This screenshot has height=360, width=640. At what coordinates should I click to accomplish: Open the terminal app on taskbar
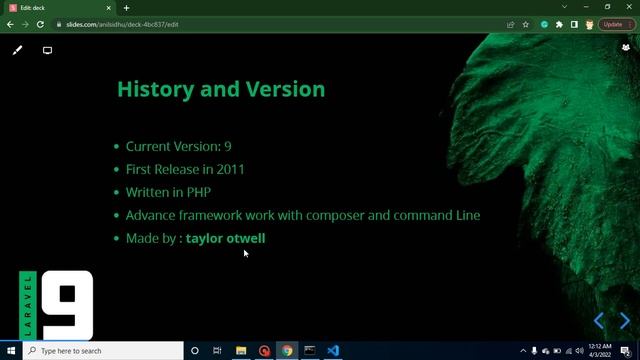click(x=310, y=351)
